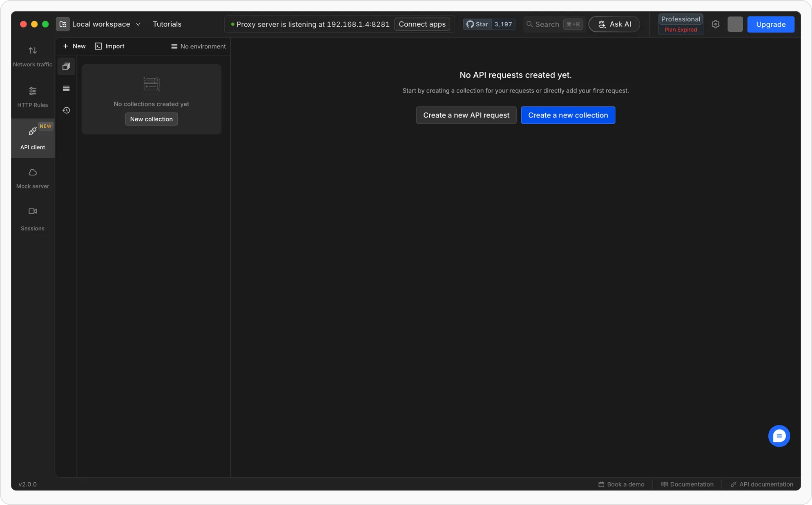Open the Sessions section
This screenshot has height=505, width=812.
click(32, 219)
